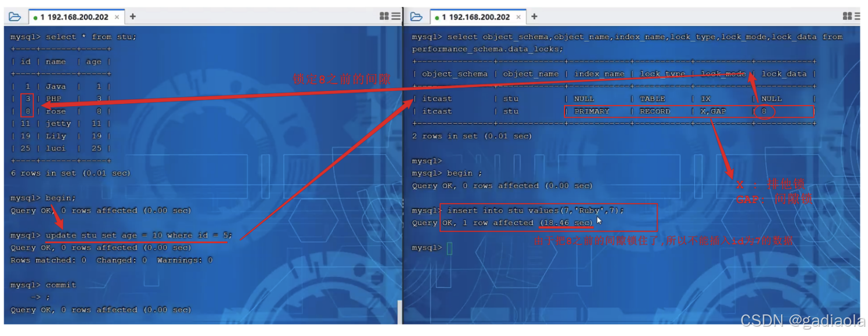Click the 'Lily' row in stu table

[x=61, y=136]
